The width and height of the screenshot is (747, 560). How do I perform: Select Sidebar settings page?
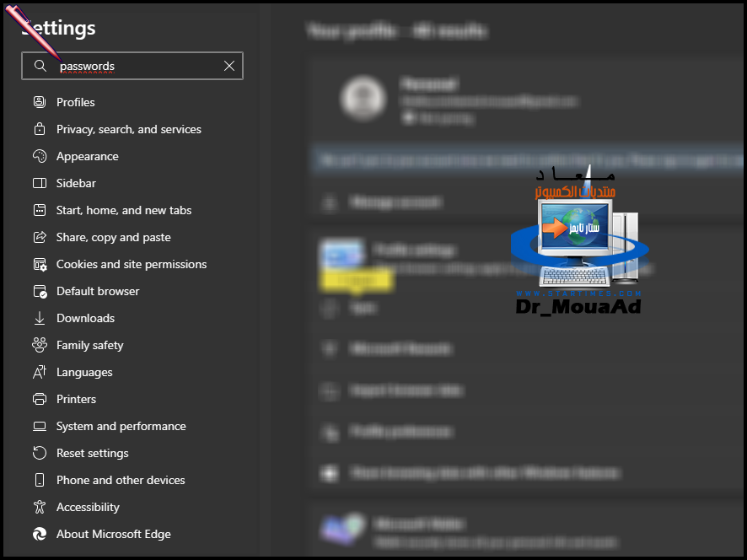tap(76, 183)
